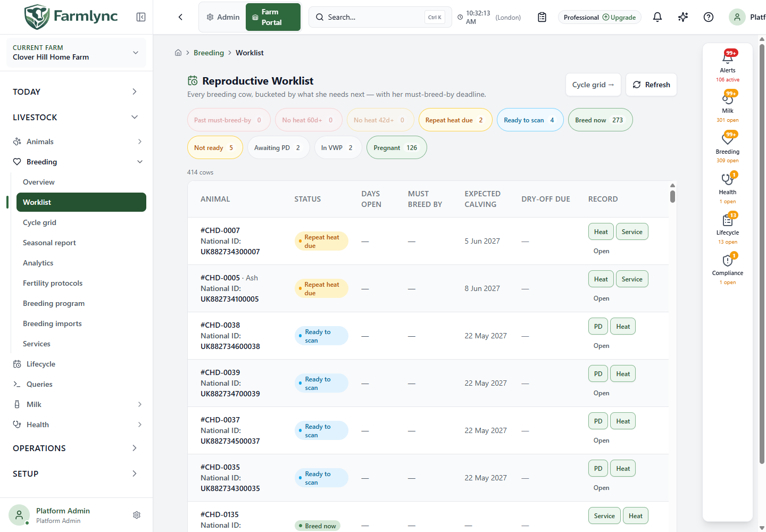Click the worklist table scrollbar
Image resolution: width=766 pixels, height=532 pixels.
(x=672, y=196)
